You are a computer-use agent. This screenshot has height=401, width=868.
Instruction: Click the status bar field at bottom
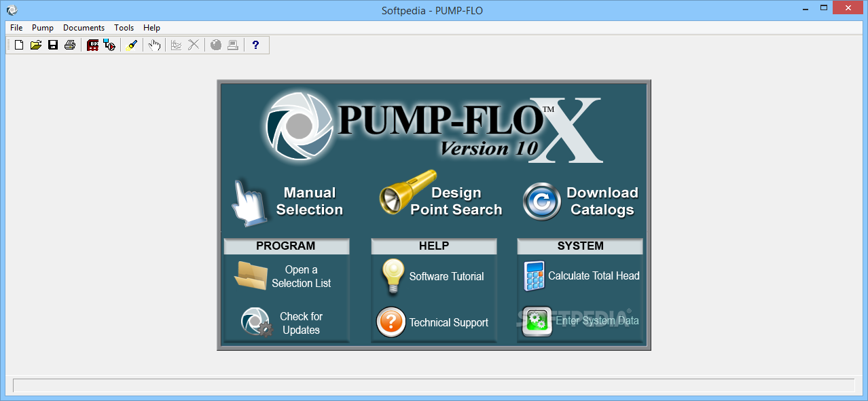433,385
